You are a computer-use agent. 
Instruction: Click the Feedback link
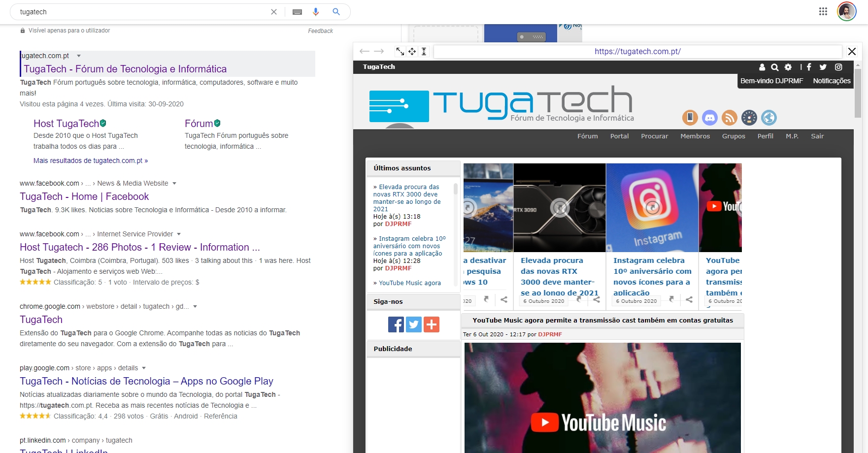320,31
